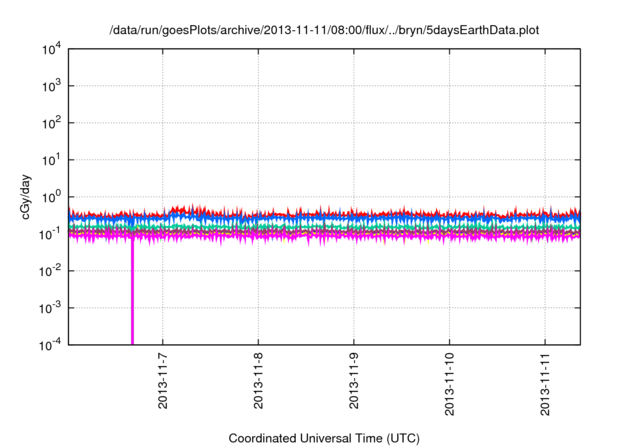Click the 10^-2 y-axis tick label
640x448 pixels.
pos(50,271)
